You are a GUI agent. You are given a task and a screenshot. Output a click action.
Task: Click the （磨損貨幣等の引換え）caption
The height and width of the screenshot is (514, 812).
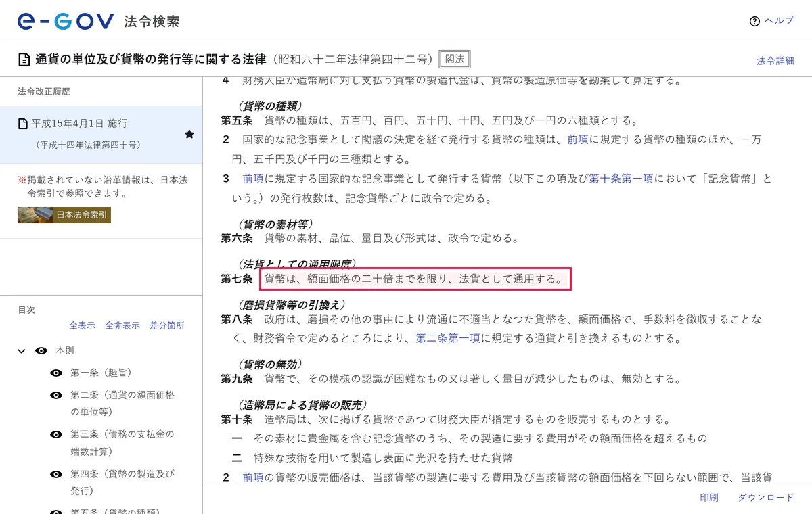[291, 304]
